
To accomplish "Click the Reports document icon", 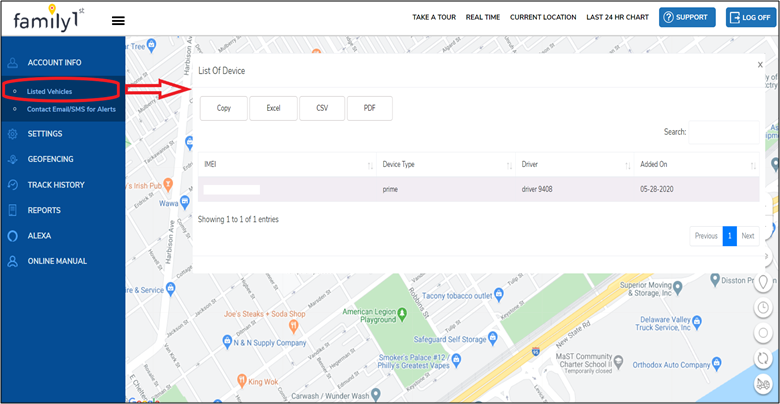I will 13,210.
